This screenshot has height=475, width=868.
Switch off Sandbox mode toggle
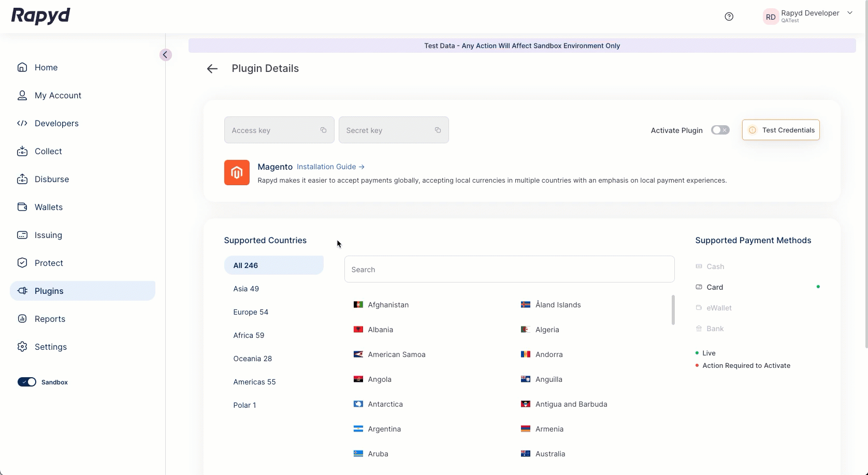point(27,382)
